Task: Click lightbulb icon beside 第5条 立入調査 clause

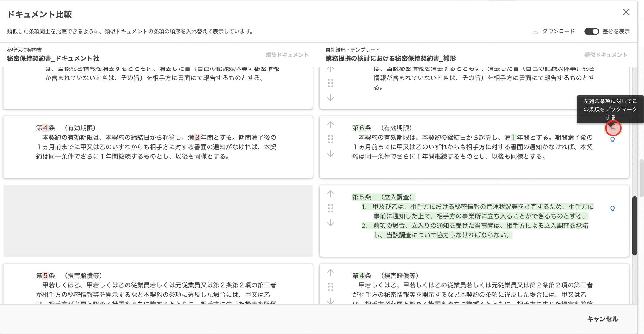Action: tap(612, 209)
